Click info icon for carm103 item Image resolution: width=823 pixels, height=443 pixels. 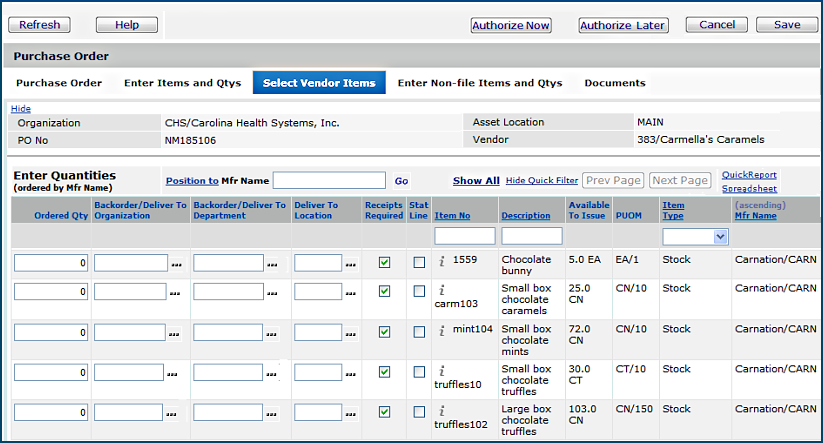442,290
